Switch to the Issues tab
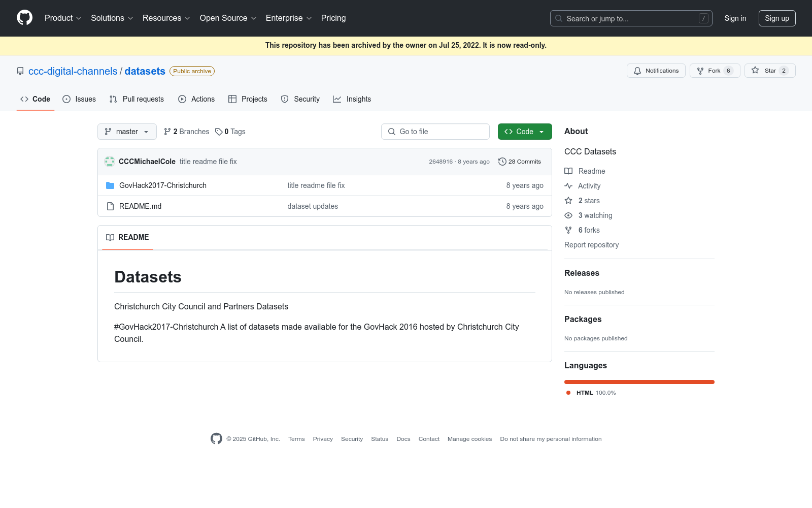 (79, 99)
